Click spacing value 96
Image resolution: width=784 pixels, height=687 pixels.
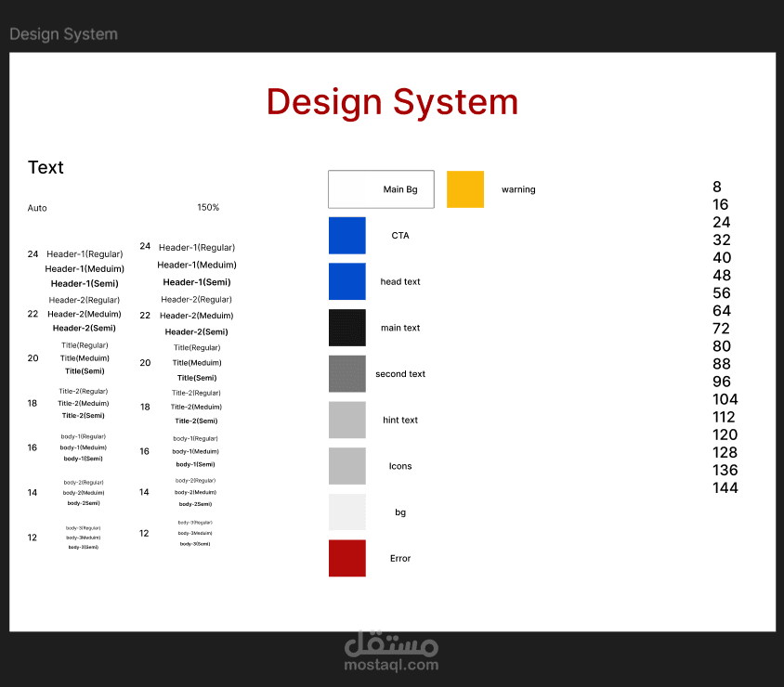click(x=722, y=382)
